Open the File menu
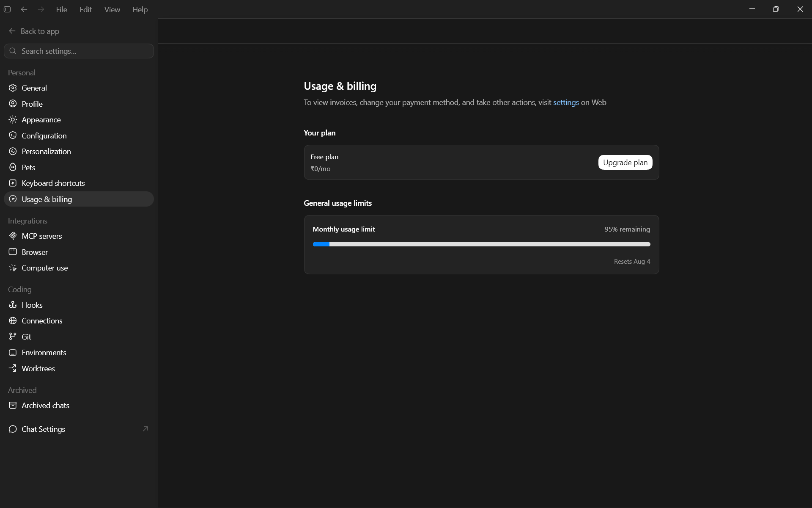The image size is (812, 508). pos(61,9)
